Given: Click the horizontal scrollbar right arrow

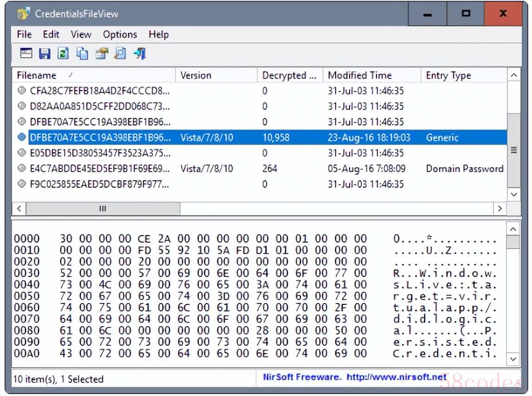Looking at the screenshot, I should pos(500,209).
